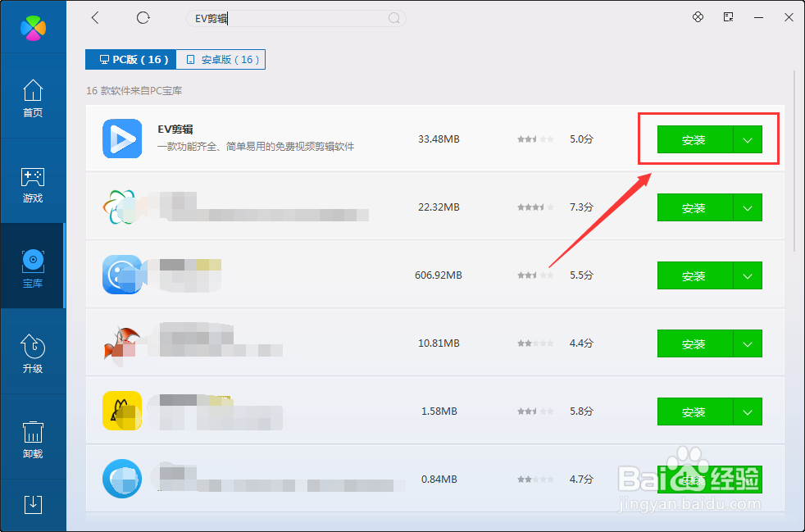Image resolution: width=805 pixels, height=532 pixels.
Task: Click the blue round icon in the 0.84MB row
Action: [122, 479]
